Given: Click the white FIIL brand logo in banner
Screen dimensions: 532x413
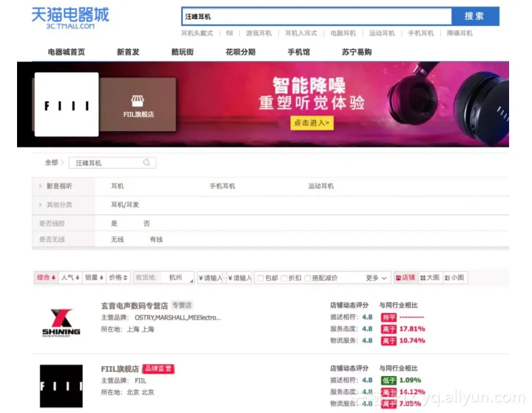Looking at the screenshot, I should [66, 105].
